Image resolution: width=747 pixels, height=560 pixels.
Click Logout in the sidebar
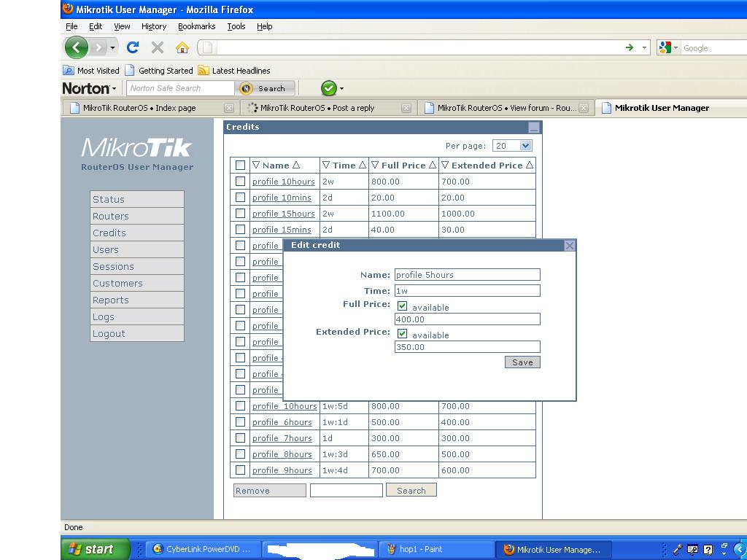(x=137, y=333)
